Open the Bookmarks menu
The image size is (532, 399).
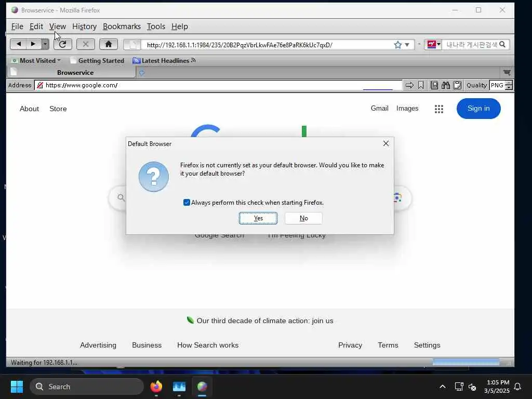tap(122, 26)
